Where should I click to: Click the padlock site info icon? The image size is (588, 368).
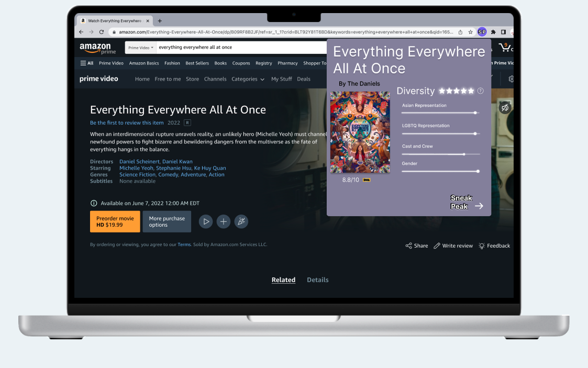114,32
